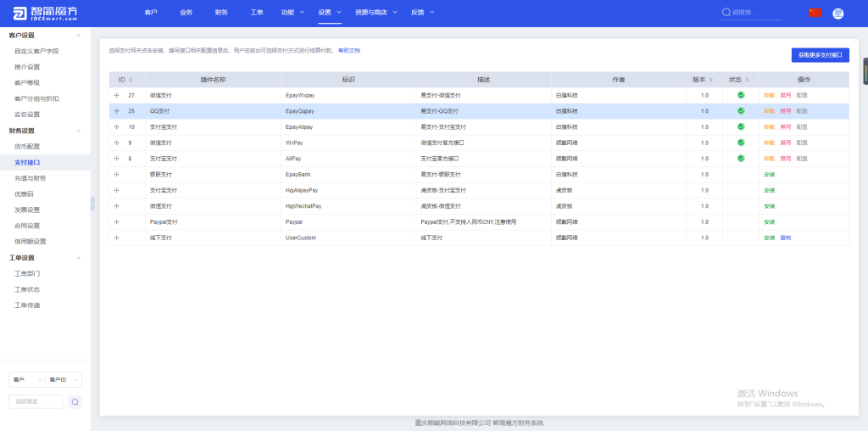
Task: Open 工单部门 in the sidebar
Action: pyautogui.click(x=27, y=274)
